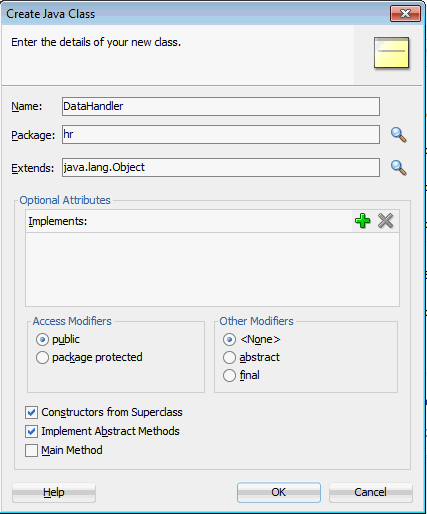Cancel creating the Java class

coord(371,492)
